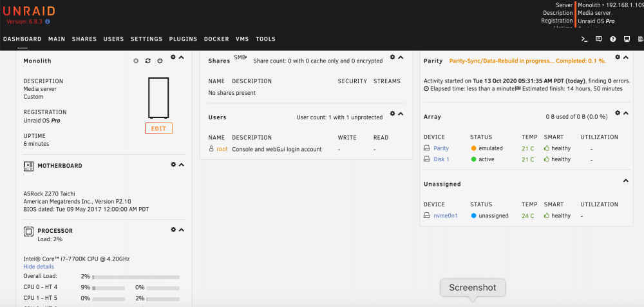Open the web terminal icon
The image size is (644, 307).
tap(585, 39)
